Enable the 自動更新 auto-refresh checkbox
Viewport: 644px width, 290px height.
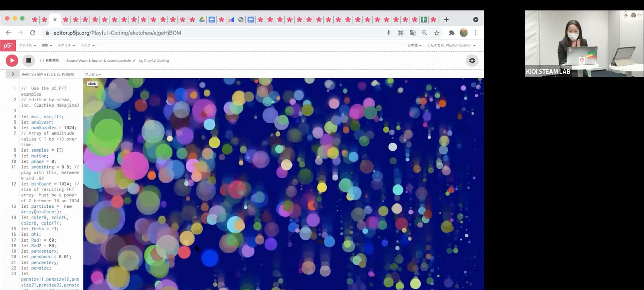click(42, 61)
